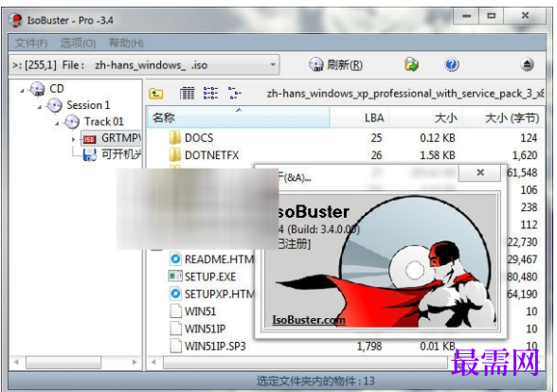Switch to tree-style view icon
The width and height of the screenshot is (557, 392).
[x=234, y=93]
